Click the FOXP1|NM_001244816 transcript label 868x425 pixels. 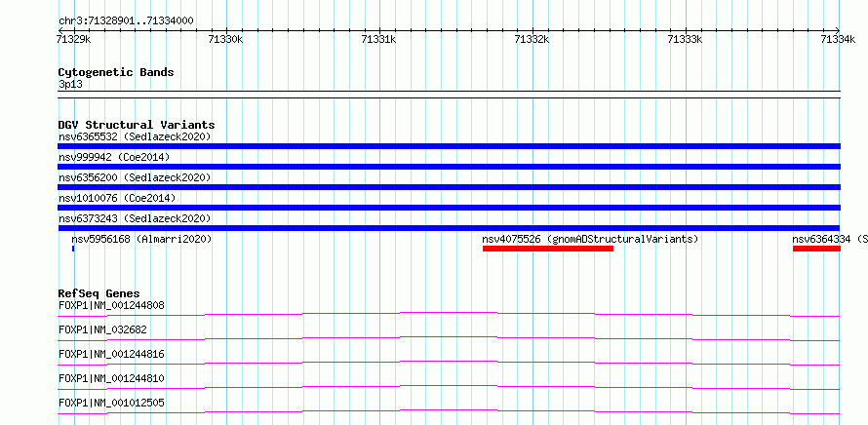coord(111,354)
